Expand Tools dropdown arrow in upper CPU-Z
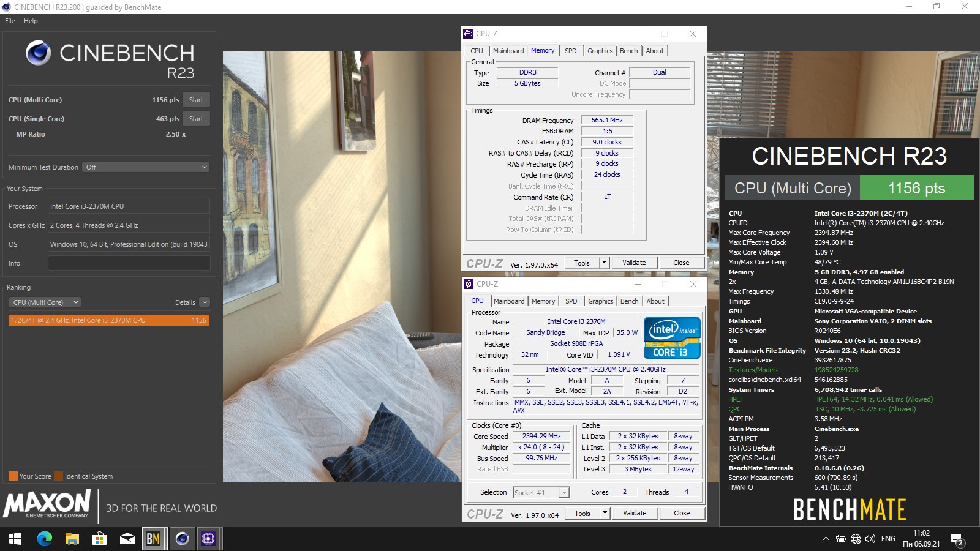Viewport: 980px width, 551px height. [604, 263]
